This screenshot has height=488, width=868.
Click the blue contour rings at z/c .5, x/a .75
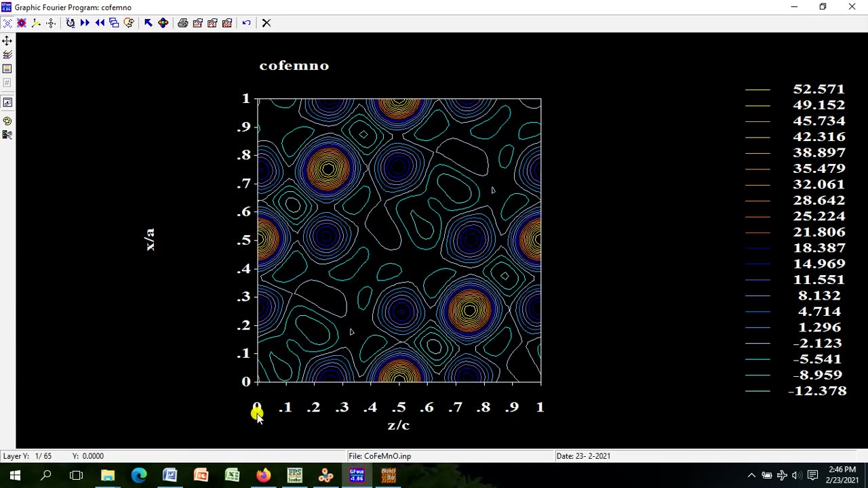pyautogui.click(x=399, y=167)
